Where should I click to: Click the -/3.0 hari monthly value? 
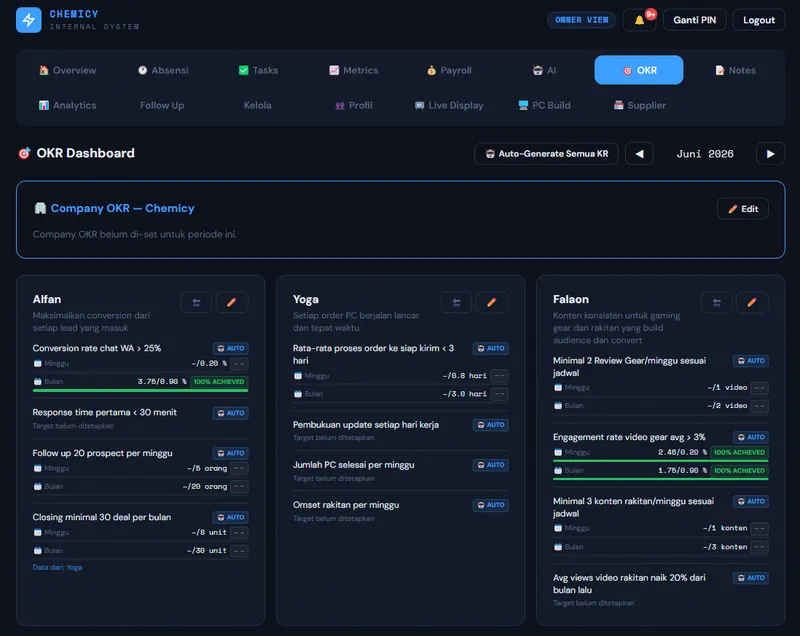click(x=464, y=394)
